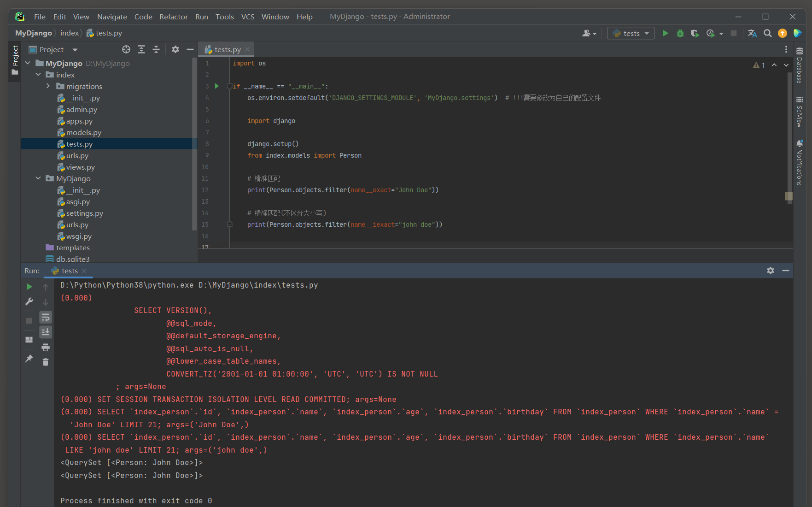The height and width of the screenshot is (507, 812).
Task: Clear all console output trash icon
Action: tap(46, 362)
